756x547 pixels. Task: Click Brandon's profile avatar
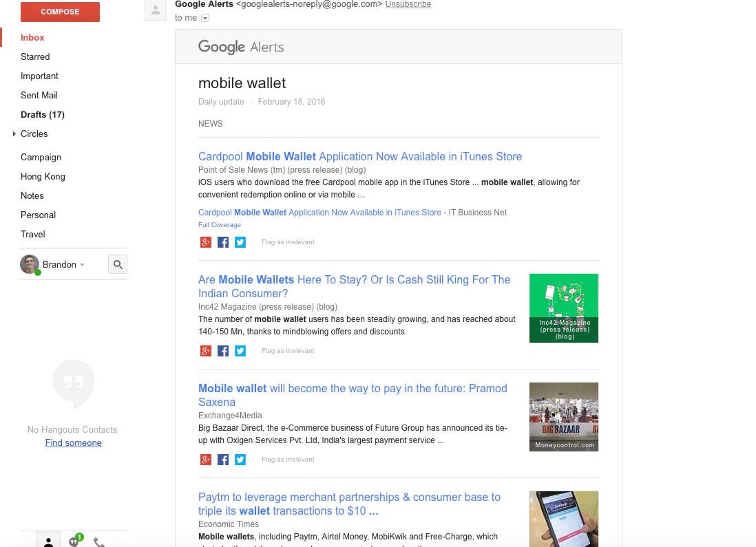pos(30,265)
